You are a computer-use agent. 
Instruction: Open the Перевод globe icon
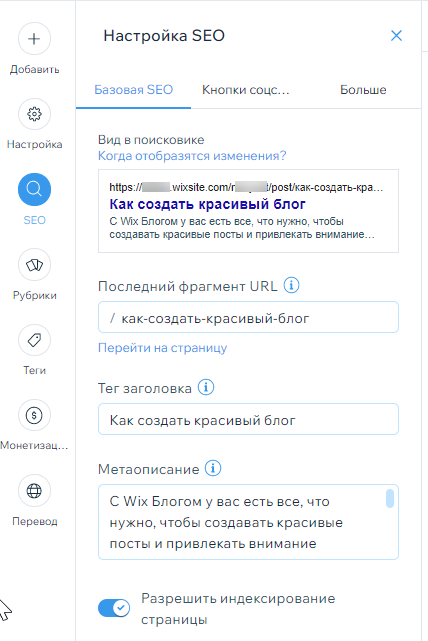coord(34,491)
